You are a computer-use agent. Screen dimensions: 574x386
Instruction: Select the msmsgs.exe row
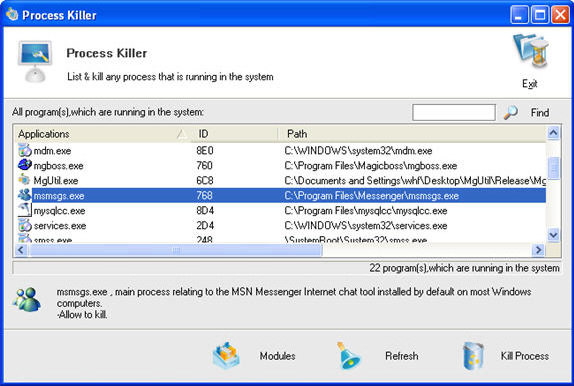coord(280,196)
